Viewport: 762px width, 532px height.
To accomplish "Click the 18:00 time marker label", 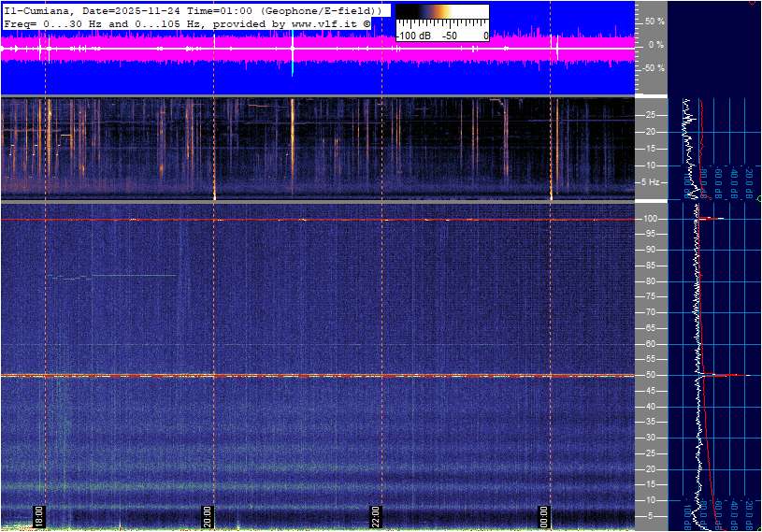I will coord(38,517).
